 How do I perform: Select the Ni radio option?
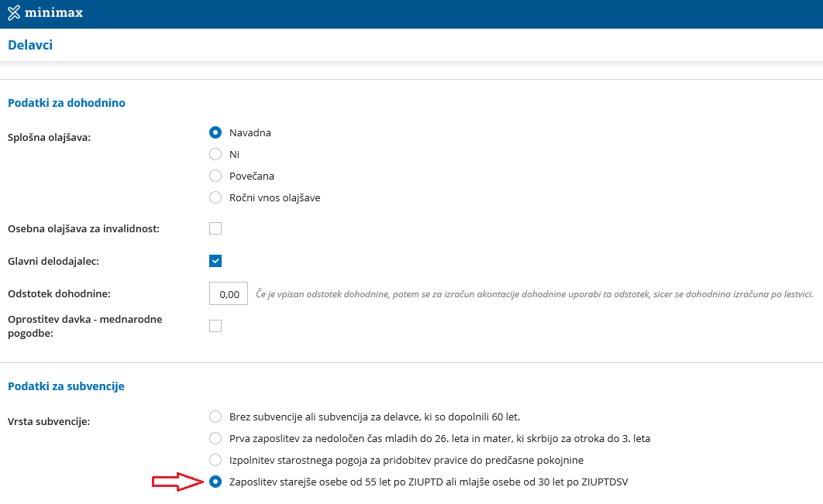click(215, 154)
